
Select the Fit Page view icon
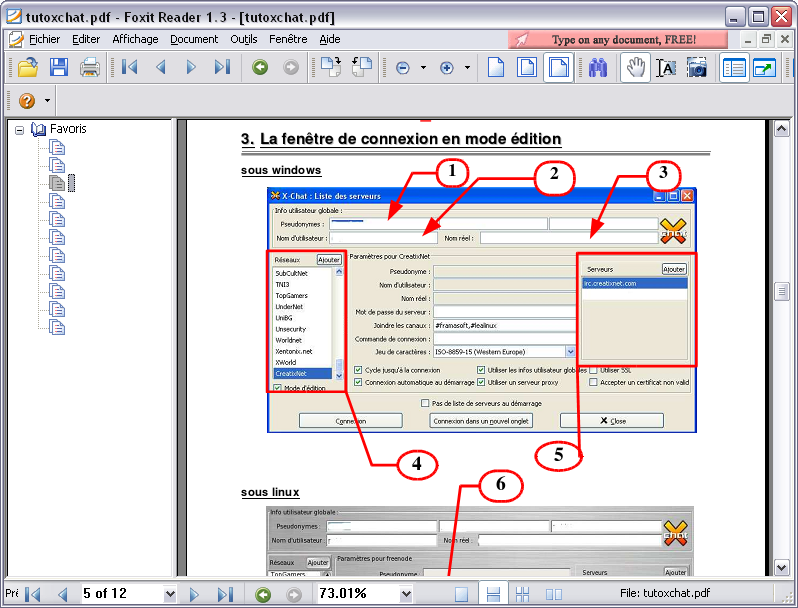[527, 67]
